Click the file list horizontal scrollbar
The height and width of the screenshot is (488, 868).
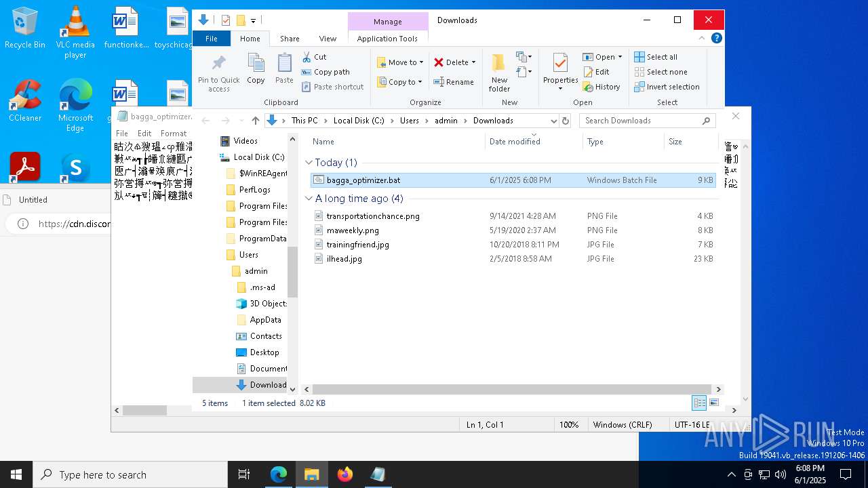tap(512, 389)
